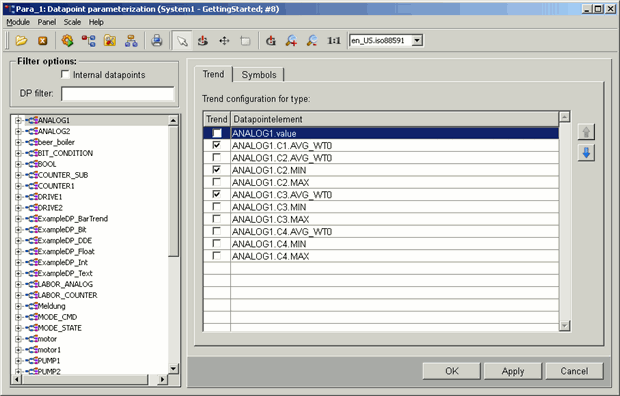Reset zoom with the 1:1 icon
620x396 pixels.
point(334,40)
